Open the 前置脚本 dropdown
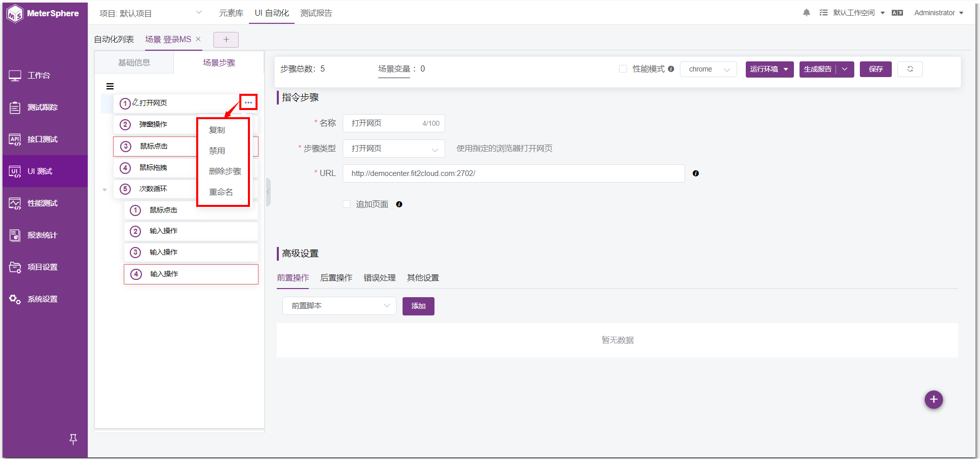 pos(339,306)
